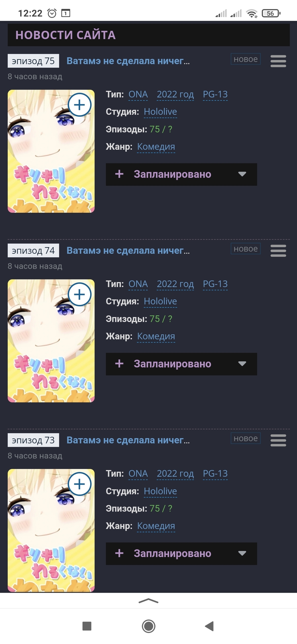Open the episode 74 poster thumbnail
This screenshot has width=297, height=644.
51,341
